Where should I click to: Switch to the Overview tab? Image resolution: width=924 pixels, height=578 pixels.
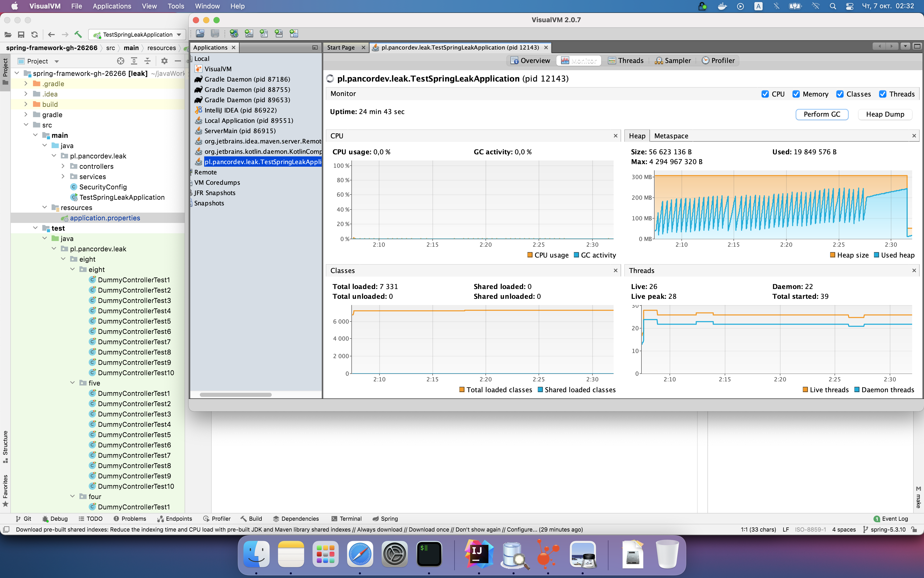530,60
